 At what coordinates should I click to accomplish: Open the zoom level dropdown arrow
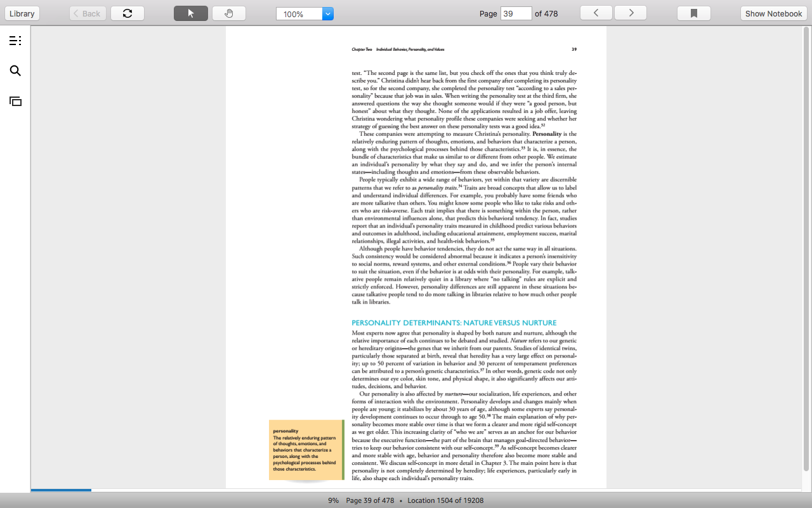click(x=328, y=13)
